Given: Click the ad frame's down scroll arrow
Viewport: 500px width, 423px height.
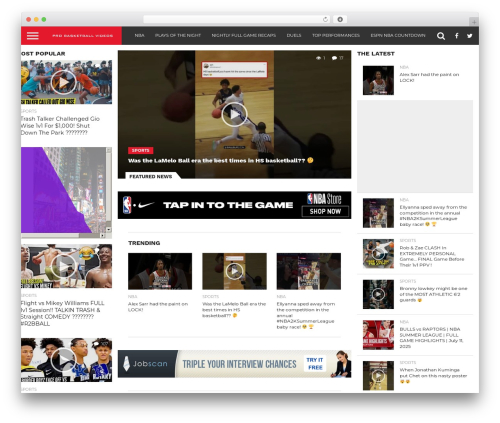Looking at the screenshot, I should tap(109, 230).
